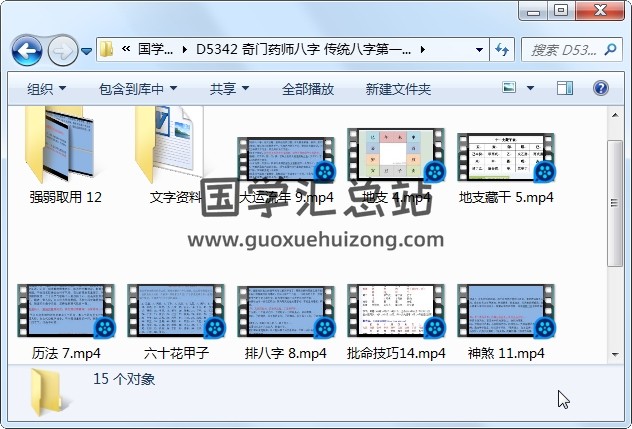
Task: Open the address bar history dropdown
Action: (x=479, y=50)
